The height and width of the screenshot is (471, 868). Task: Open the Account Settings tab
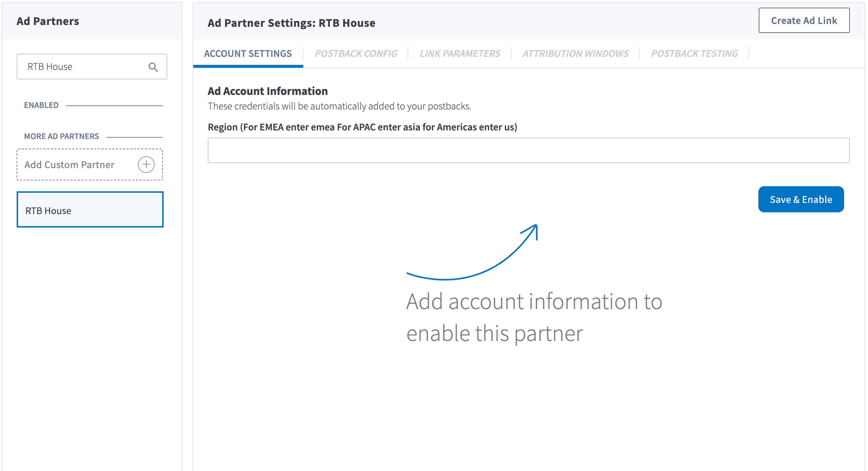click(248, 54)
